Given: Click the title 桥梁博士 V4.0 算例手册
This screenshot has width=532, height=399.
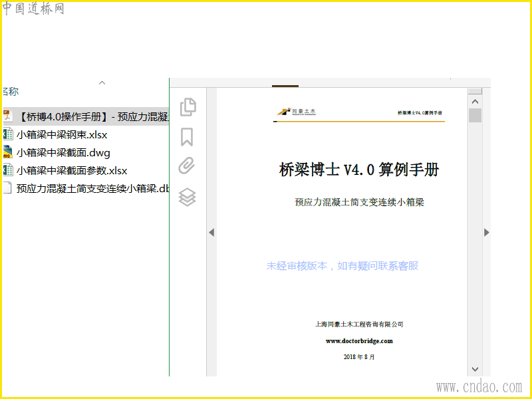Looking at the screenshot, I should (x=359, y=169).
